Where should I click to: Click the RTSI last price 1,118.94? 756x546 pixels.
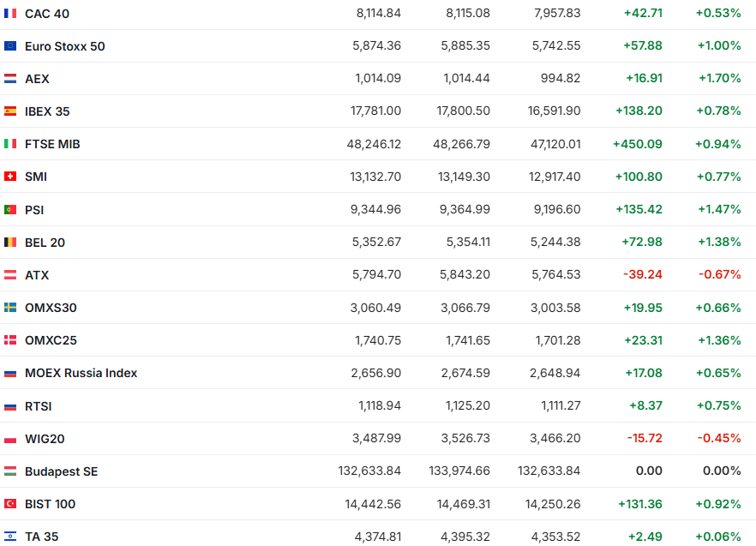point(378,406)
